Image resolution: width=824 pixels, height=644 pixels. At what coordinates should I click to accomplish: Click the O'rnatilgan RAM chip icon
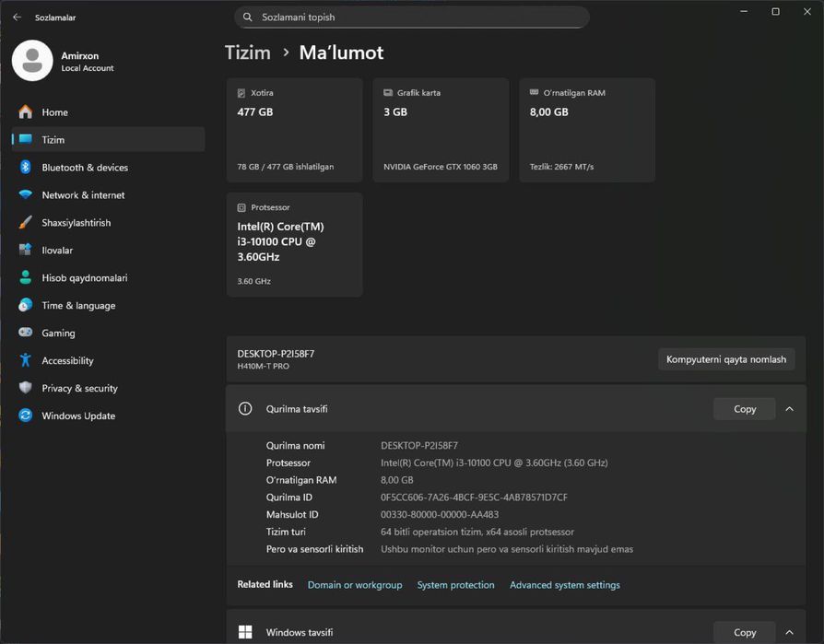534,92
